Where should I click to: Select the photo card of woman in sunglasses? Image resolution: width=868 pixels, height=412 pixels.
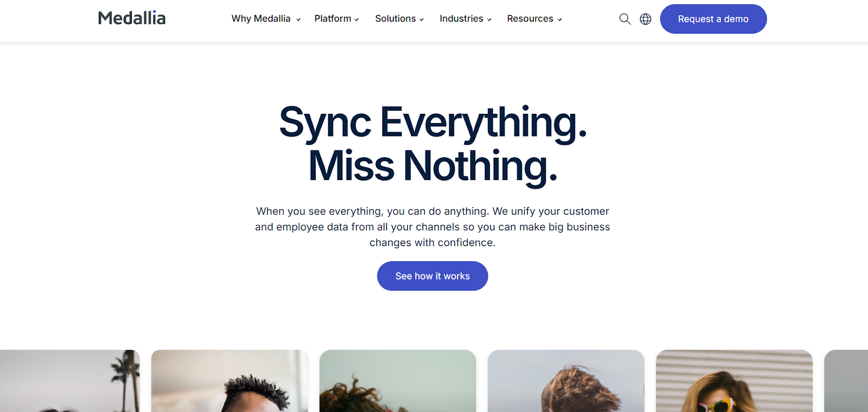tap(734, 381)
